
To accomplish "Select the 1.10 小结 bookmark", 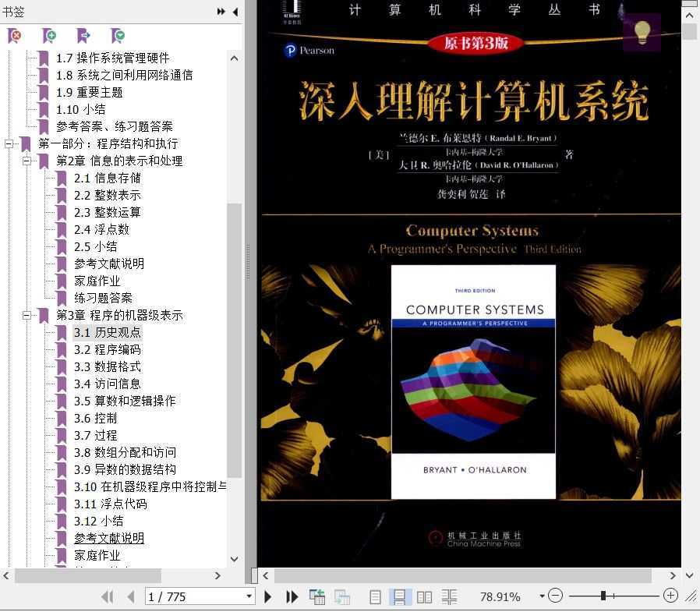I will [x=81, y=109].
